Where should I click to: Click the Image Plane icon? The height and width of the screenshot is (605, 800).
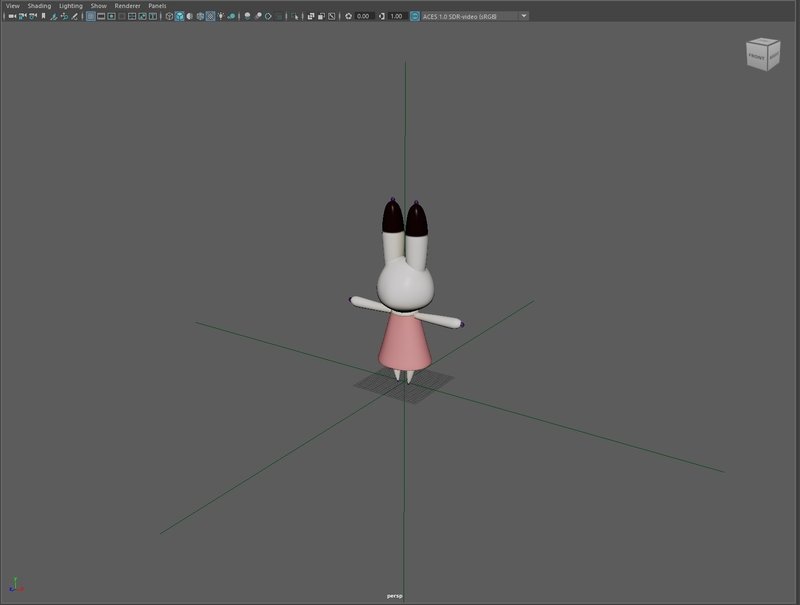(54, 16)
